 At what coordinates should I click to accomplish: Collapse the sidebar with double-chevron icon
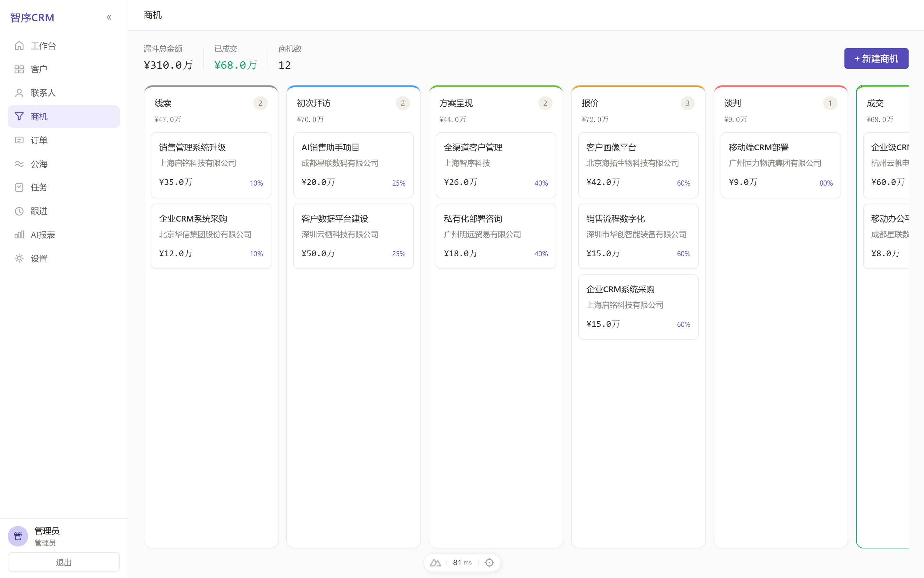(109, 17)
